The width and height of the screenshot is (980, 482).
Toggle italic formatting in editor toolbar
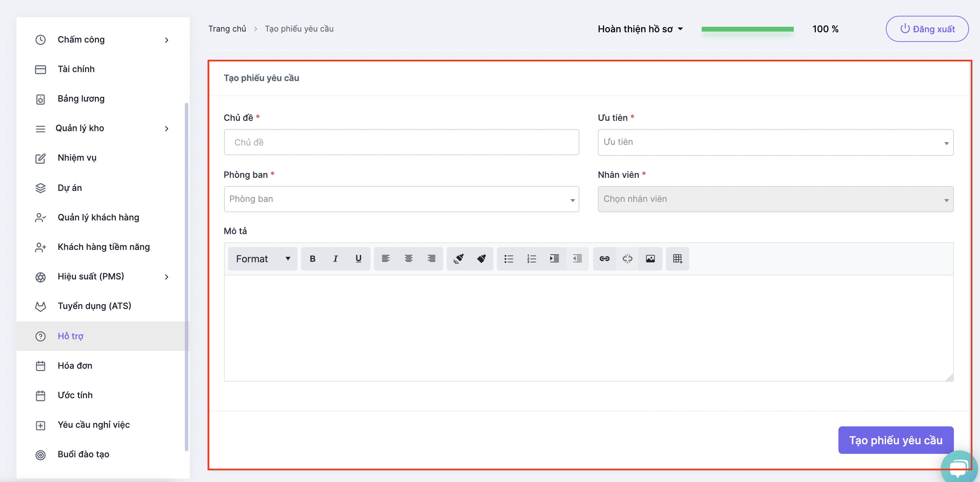[335, 259]
